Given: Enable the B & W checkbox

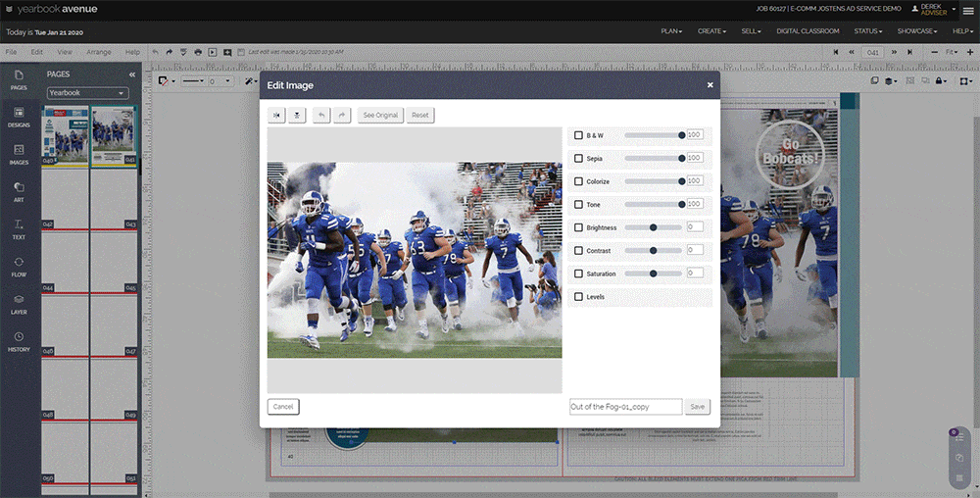Looking at the screenshot, I should click(x=578, y=135).
